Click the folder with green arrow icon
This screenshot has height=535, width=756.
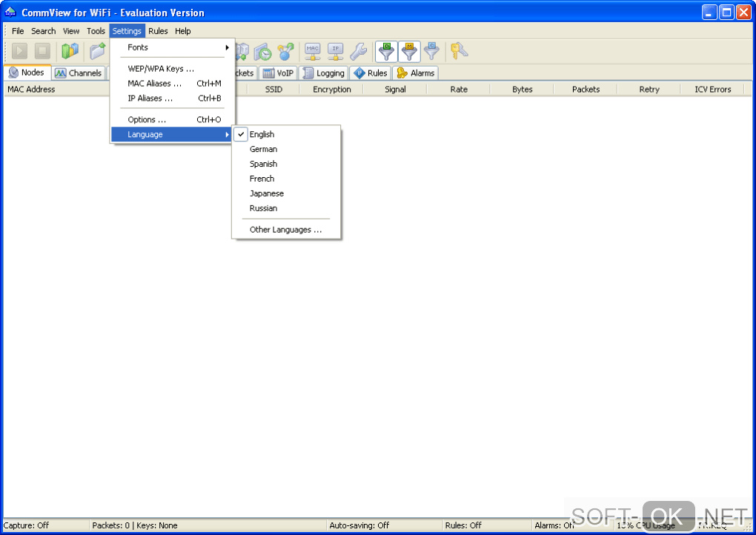coord(98,51)
